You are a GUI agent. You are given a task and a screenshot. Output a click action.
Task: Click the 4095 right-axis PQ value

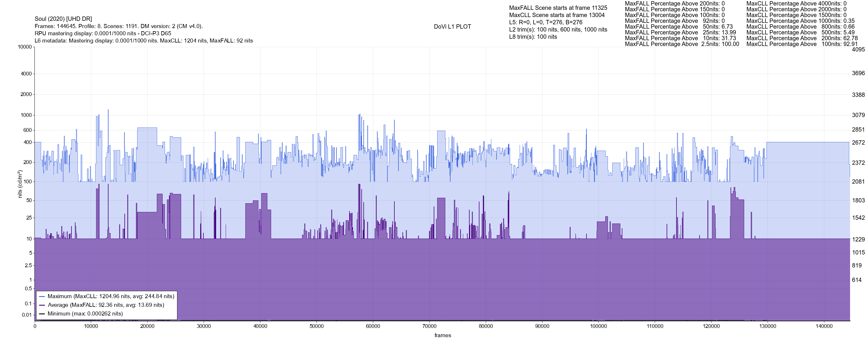[858, 49]
